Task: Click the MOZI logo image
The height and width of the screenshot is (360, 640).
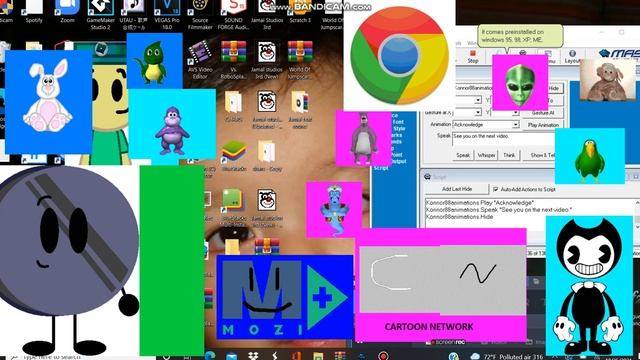Action: pyautogui.click(x=284, y=297)
